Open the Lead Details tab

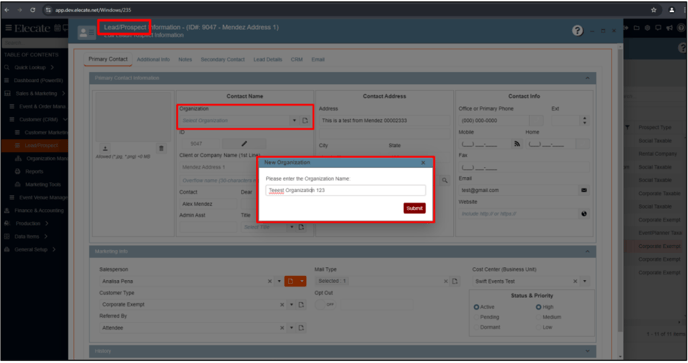(x=268, y=60)
